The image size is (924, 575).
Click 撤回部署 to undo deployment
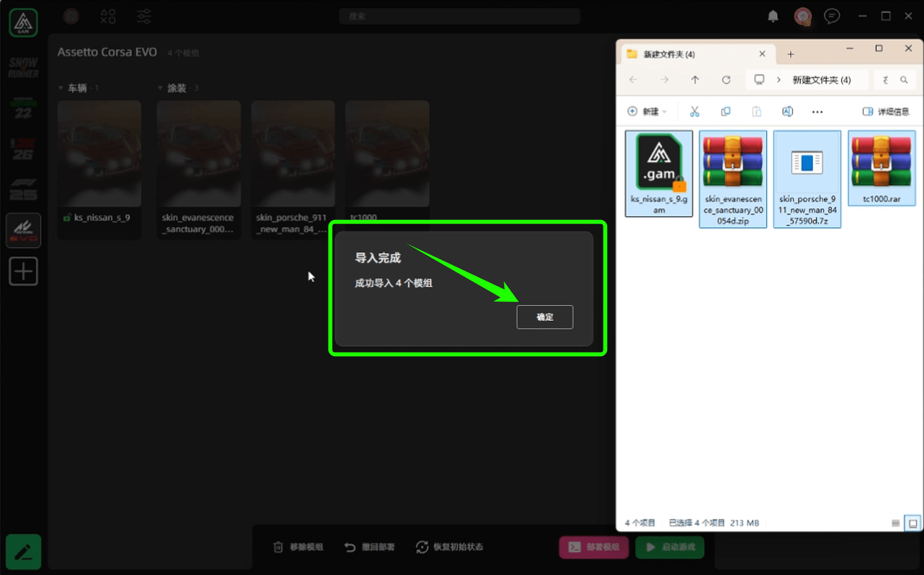pyautogui.click(x=369, y=547)
